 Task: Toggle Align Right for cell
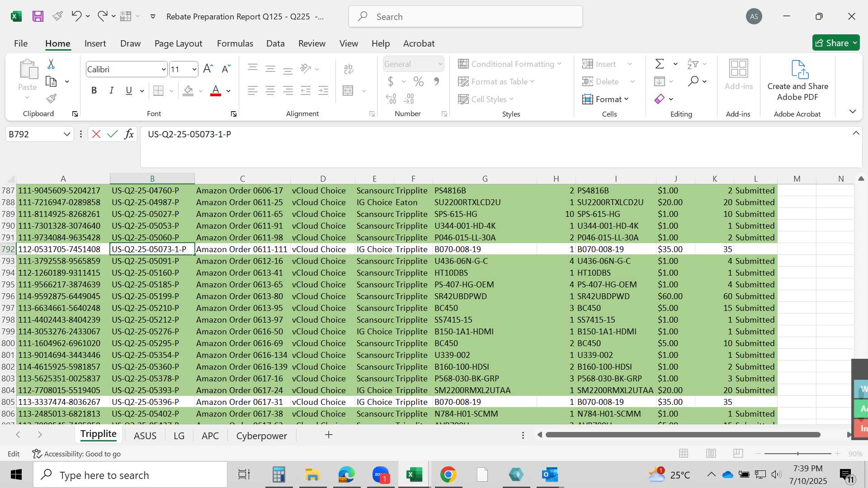click(x=288, y=90)
